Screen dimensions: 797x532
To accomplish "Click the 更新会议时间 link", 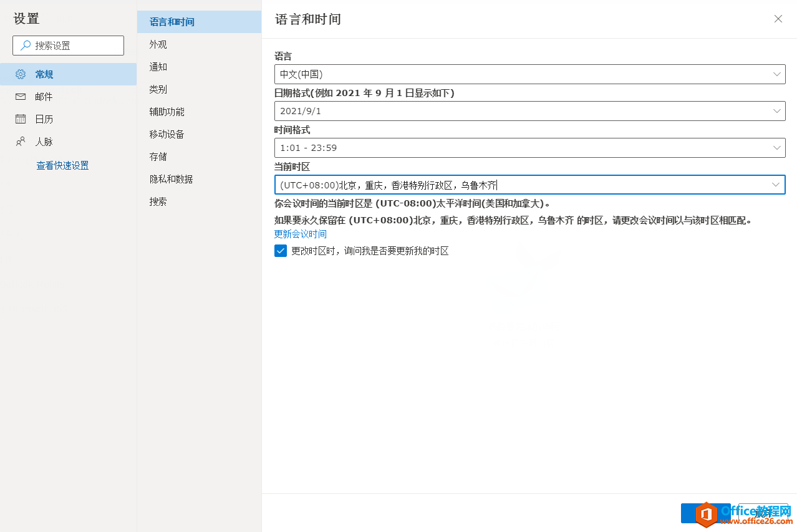I will pos(300,234).
